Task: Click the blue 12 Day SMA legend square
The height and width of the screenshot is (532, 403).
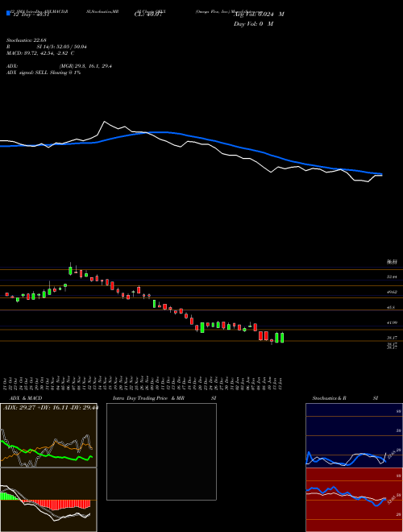Action: click(x=8, y=13)
